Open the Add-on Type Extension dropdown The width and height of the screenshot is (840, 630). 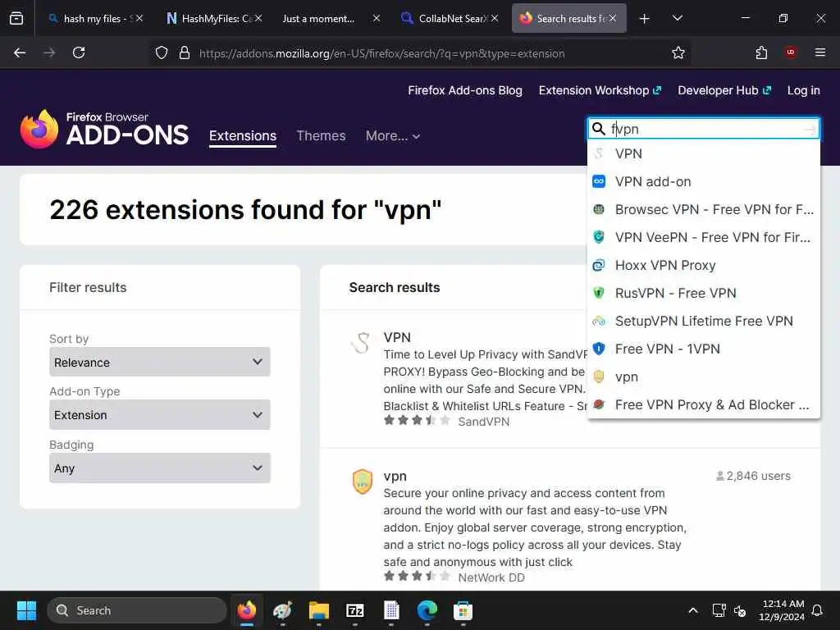click(160, 414)
